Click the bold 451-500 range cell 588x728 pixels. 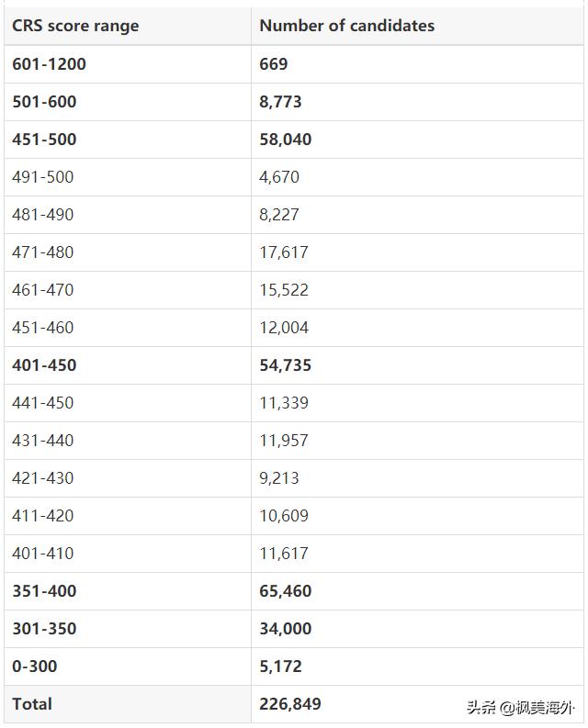44,140
